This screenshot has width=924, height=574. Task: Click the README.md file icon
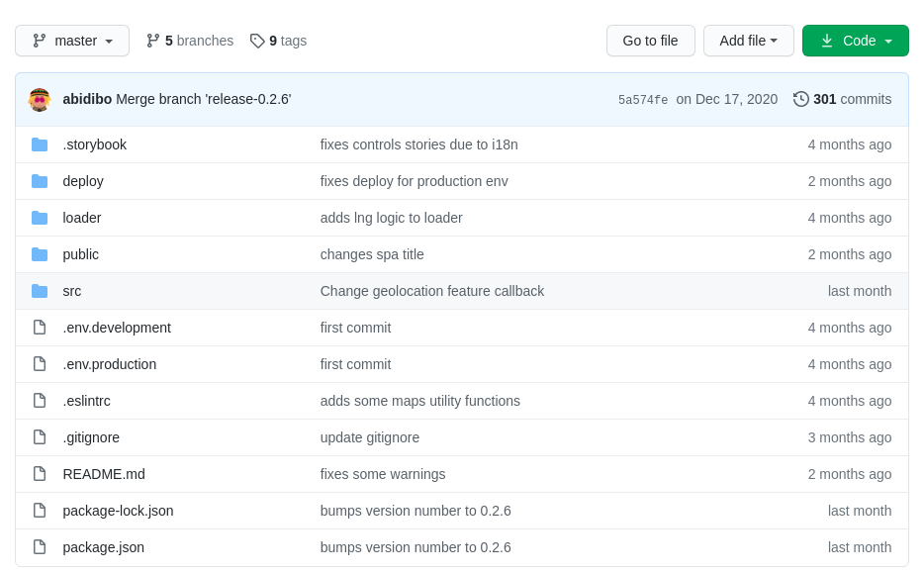[x=40, y=474]
